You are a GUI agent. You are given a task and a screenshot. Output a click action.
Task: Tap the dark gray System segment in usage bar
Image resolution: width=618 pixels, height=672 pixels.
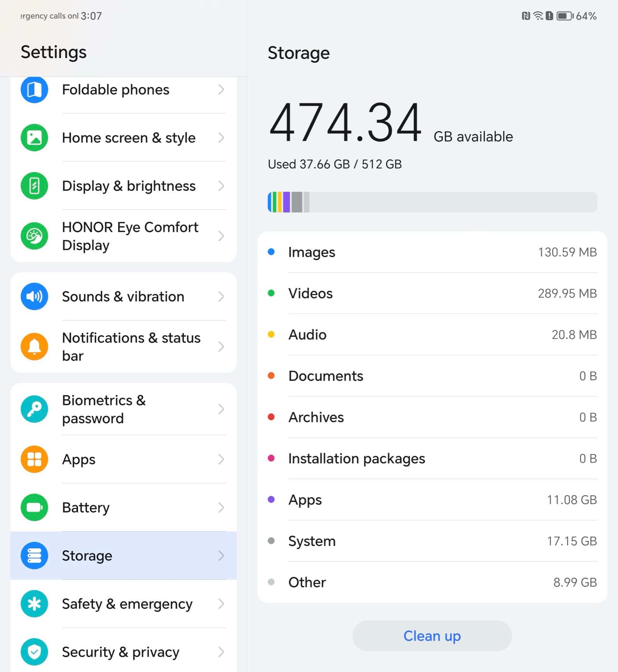coord(297,202)
